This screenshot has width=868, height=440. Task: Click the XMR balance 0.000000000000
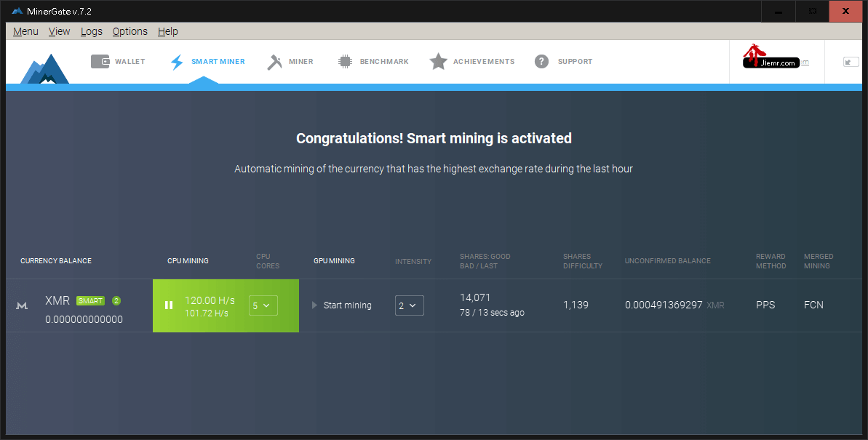[x=84, y=319]
